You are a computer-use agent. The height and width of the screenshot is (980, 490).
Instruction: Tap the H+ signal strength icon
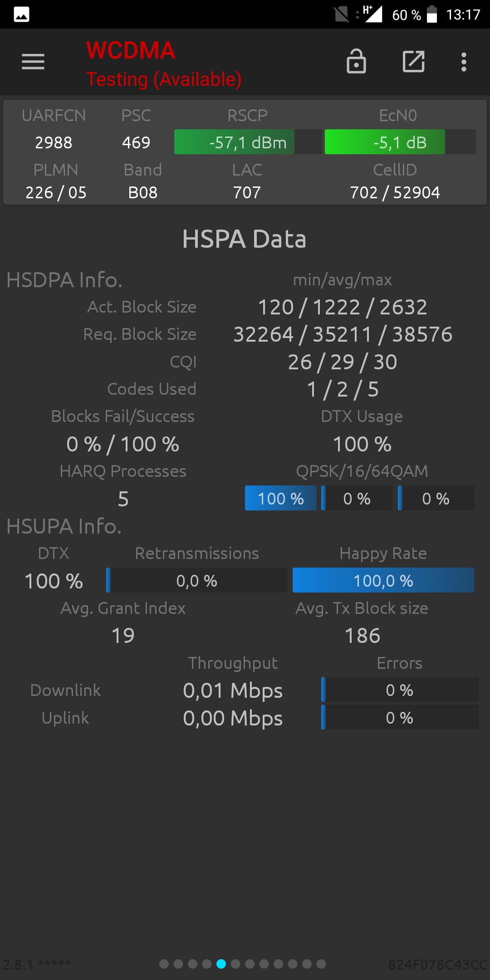click(372, 14)
